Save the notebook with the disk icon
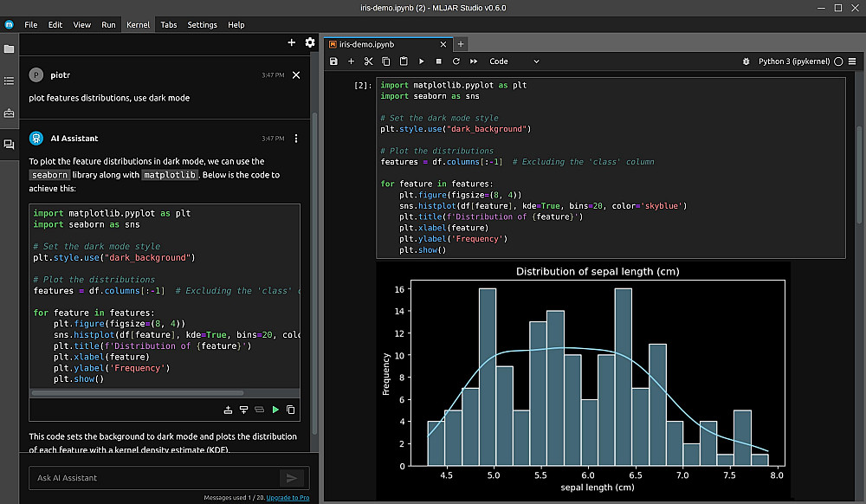 (333, 61)
